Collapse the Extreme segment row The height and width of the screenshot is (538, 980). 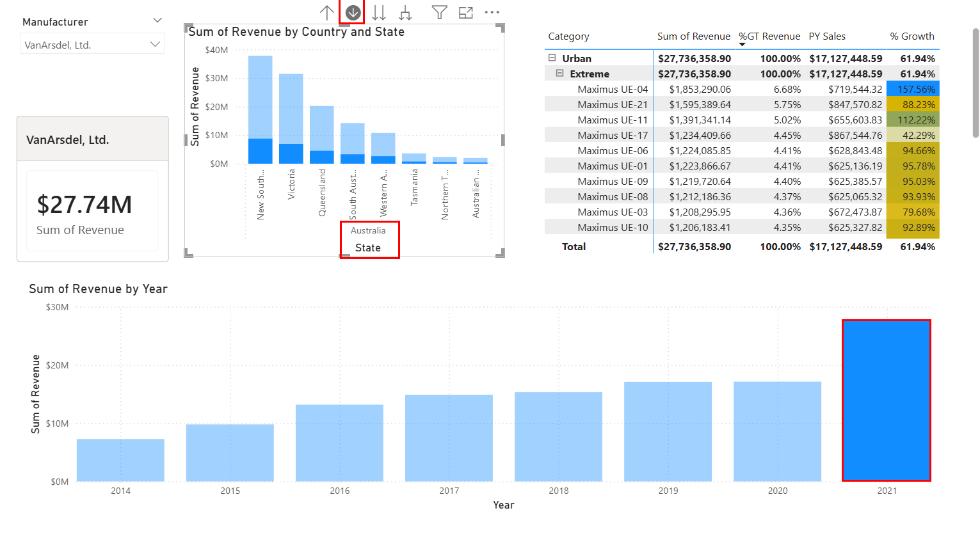coord(559,74)
